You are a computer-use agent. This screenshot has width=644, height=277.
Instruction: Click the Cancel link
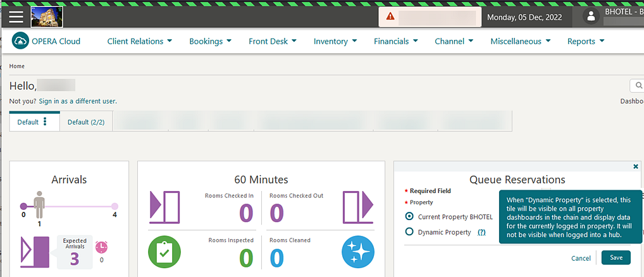[x=581, y=258]
